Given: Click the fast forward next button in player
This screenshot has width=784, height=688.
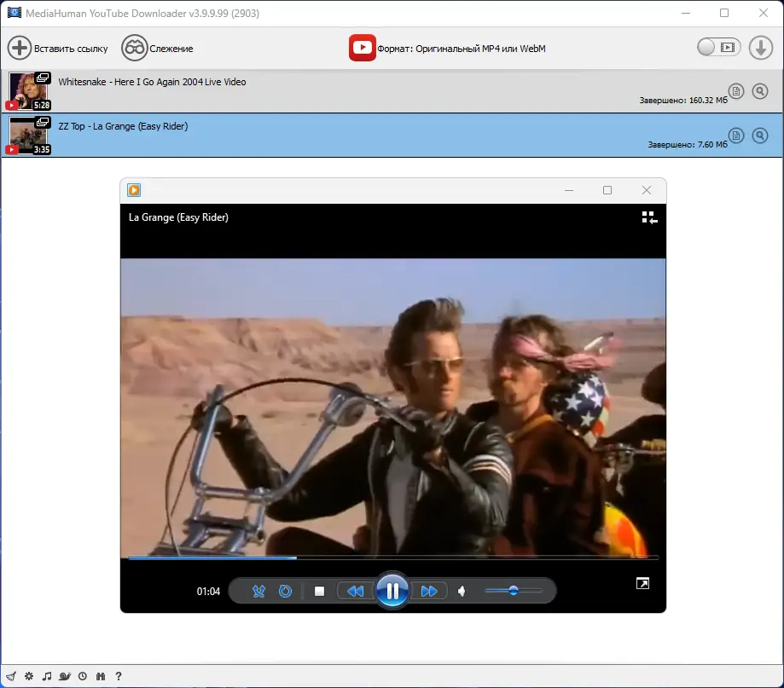Looking at the screenshot, I should tap(429, 591).
